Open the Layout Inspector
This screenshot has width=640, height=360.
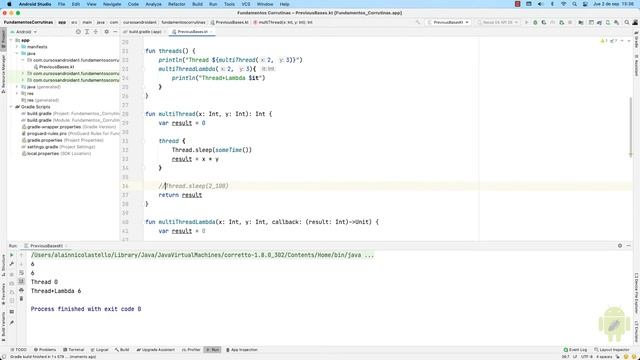pyautogui.click(x=612, y=350)
